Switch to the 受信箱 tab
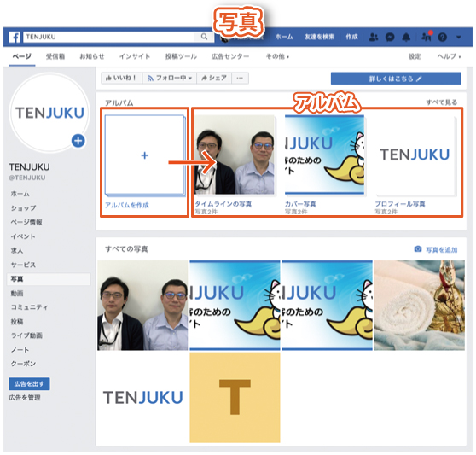The image size is (476, 455). coord(55,56)
